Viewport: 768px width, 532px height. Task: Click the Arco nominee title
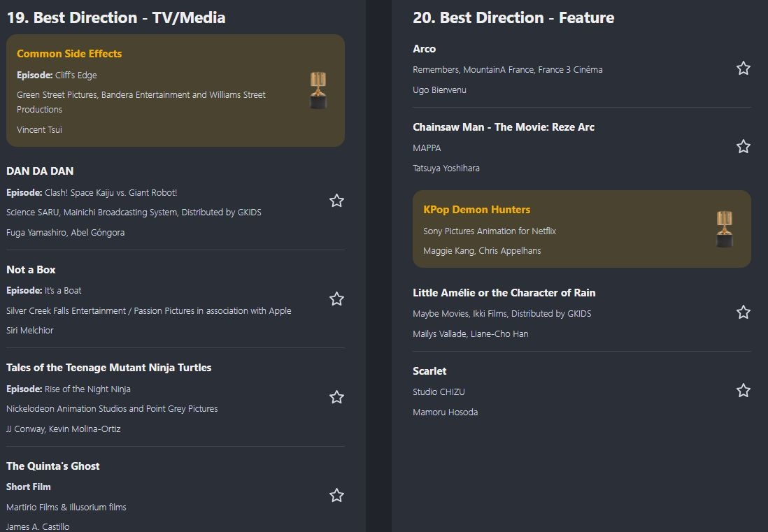click(x=424, y=49)
